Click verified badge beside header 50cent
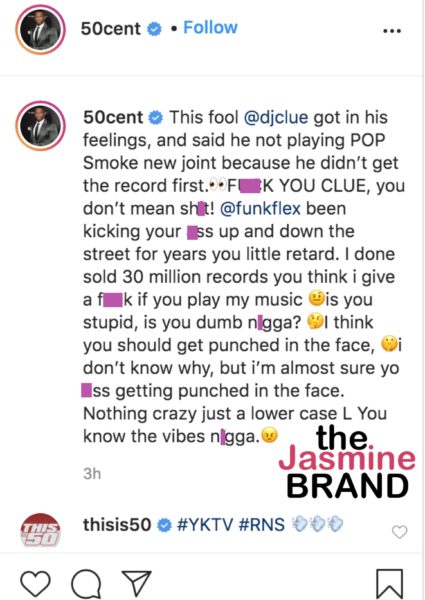The height and width of the screenshot is (600, 425). [155, 29]
